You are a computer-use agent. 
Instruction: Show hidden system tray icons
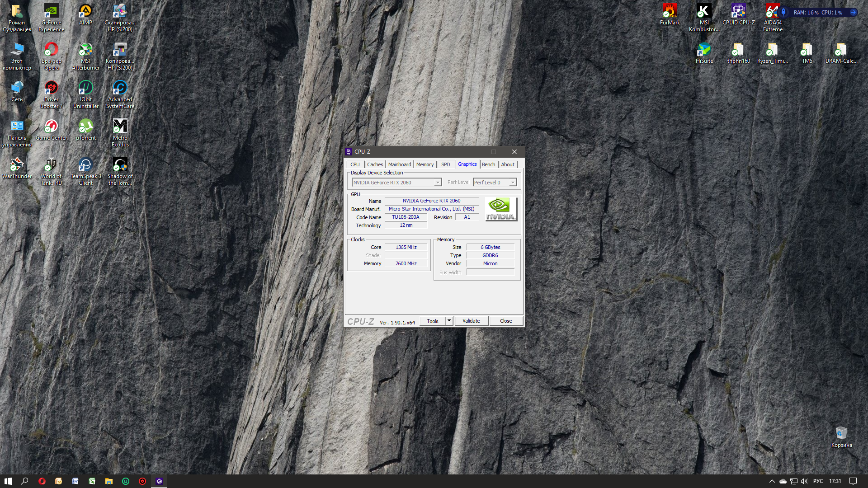(x=772, y=481)
